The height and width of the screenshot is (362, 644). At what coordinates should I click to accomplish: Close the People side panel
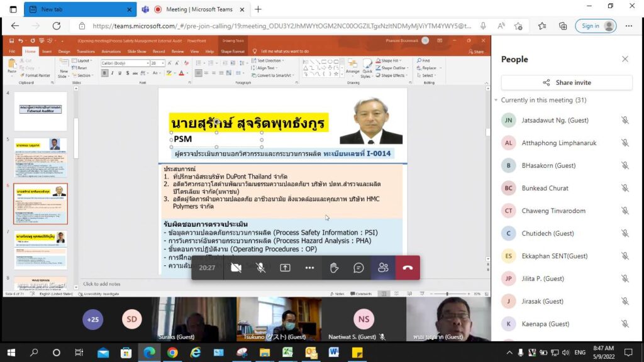point(625,59)
